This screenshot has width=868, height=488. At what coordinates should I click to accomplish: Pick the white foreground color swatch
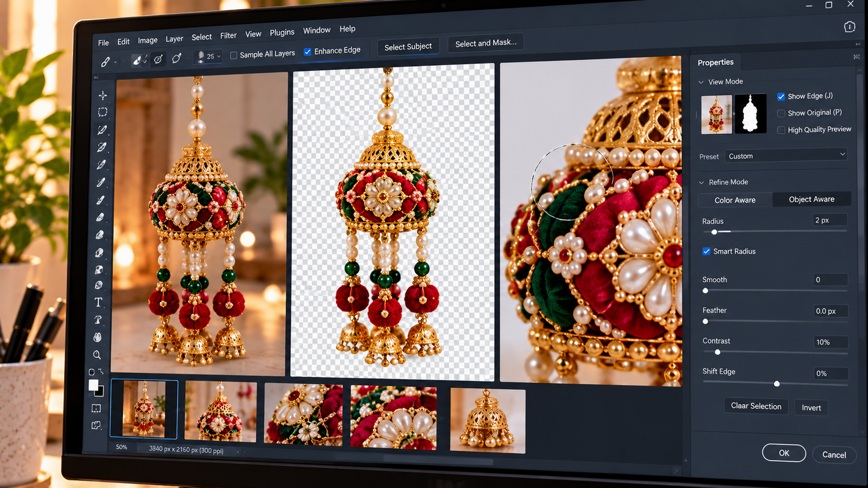pyautogui.click(x=93, y=385)
